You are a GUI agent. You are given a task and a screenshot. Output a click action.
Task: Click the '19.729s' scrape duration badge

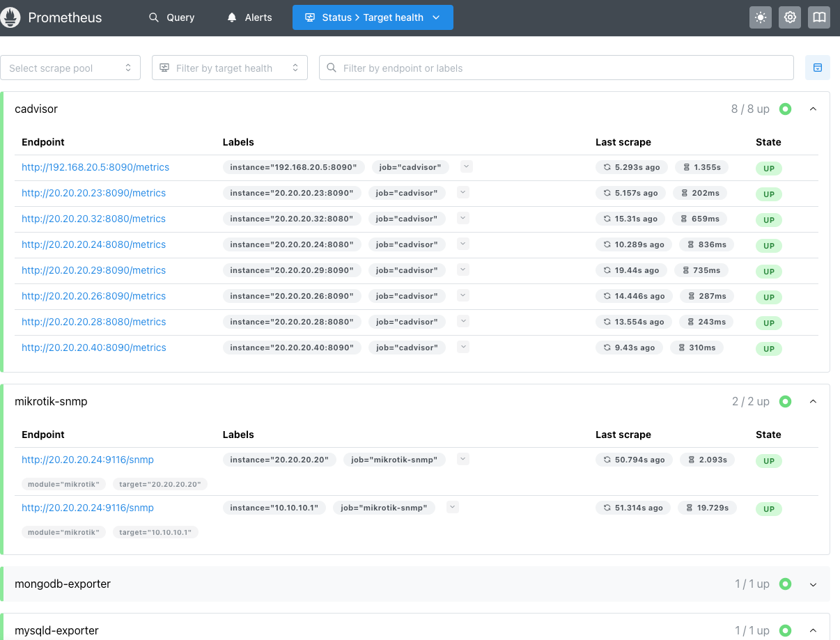click(x=707, y=508)
